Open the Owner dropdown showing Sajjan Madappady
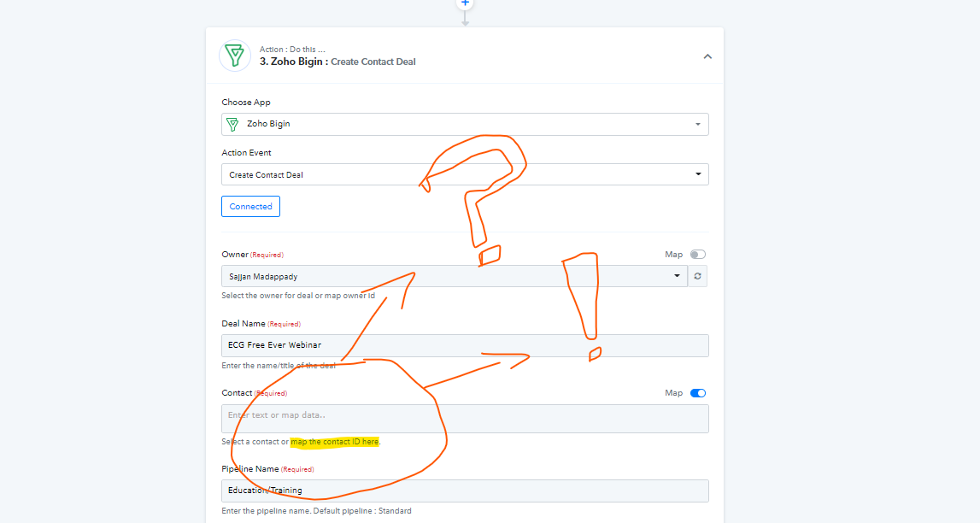Screen dimensions: 980x523 coord(455,276)
